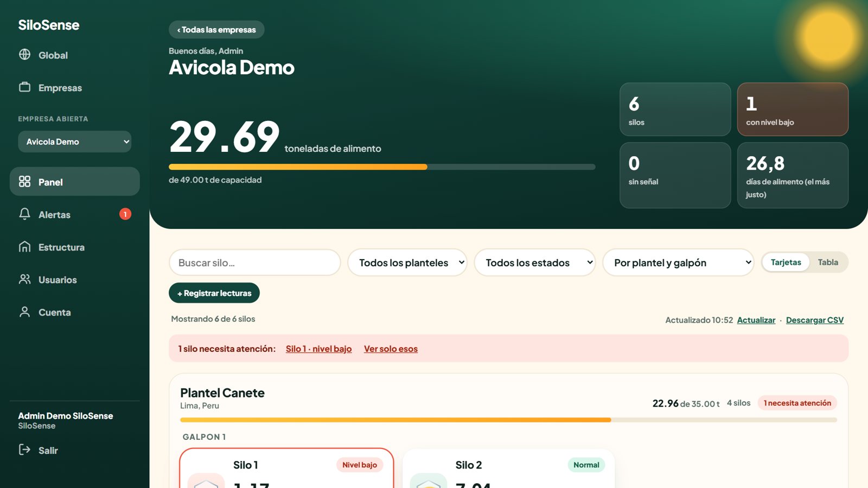Image resolution: width=868 pixels, height=488 pixels.
Task: Open the Avicola Demo company dropdown
Action: tap(75, 142)
